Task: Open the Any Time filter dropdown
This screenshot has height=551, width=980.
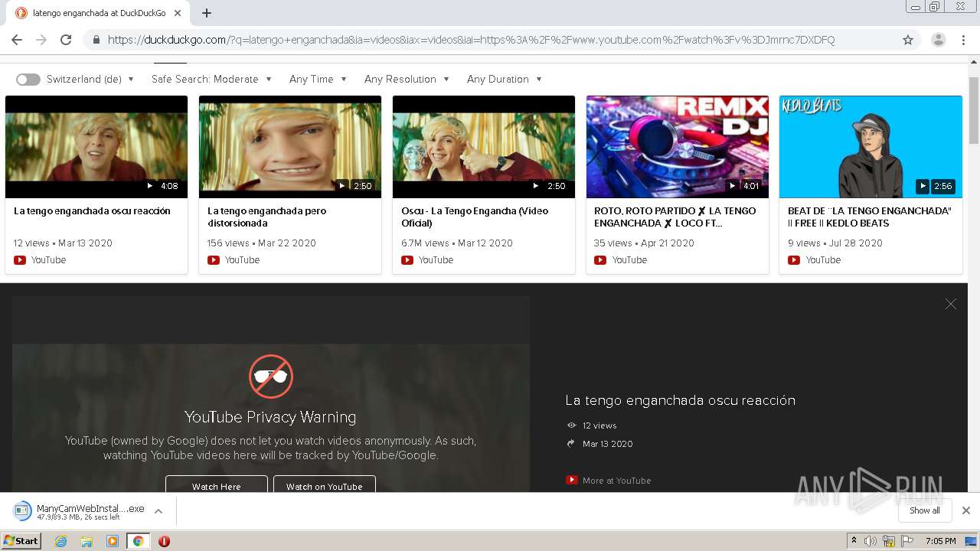Action: click(x=318, y=80)
